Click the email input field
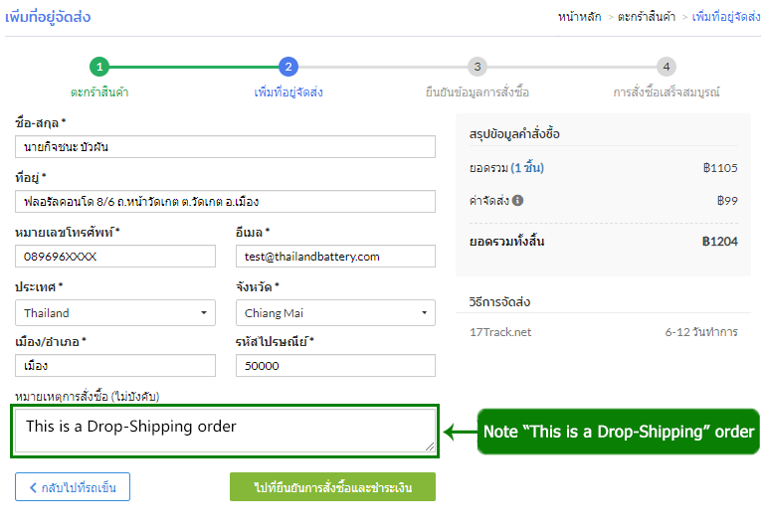Image resolution: width=766 pixels, height=532 pixels. tap(335, 257)
